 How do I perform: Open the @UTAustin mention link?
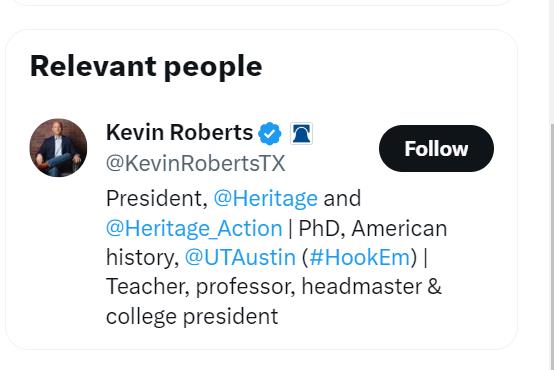coord(240,257)
